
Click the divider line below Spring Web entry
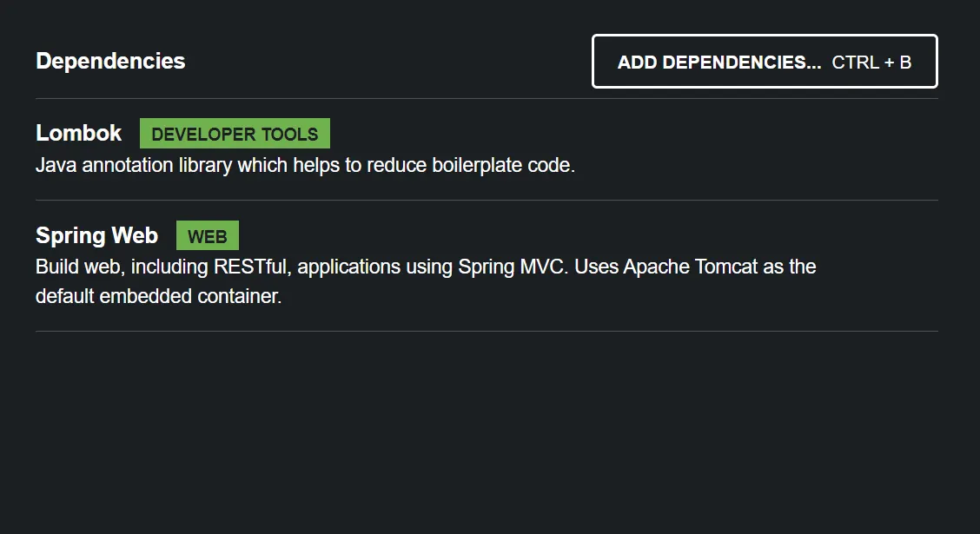pos(487,331)
